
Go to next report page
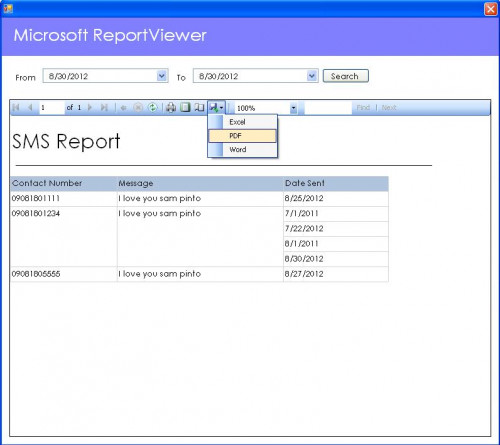[x=90, y=107]
